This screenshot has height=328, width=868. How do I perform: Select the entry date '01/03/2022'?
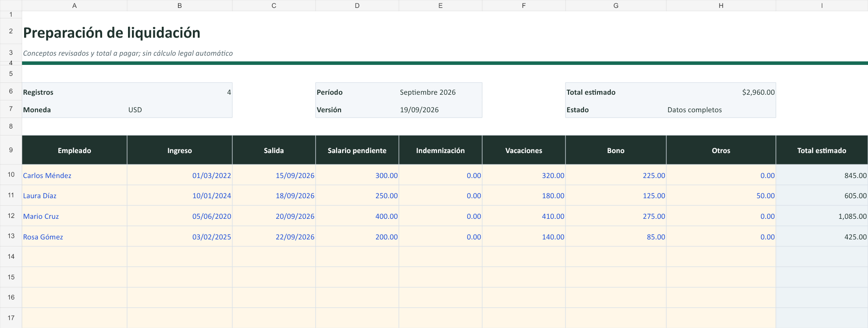180,175
